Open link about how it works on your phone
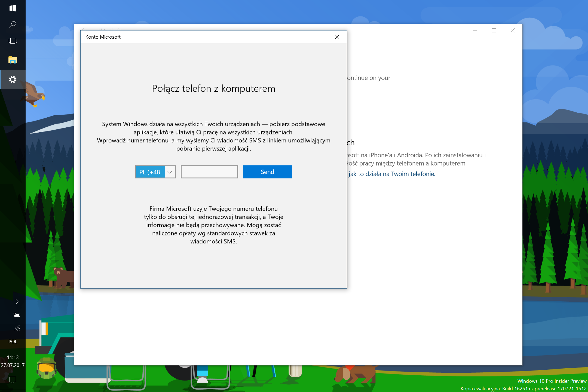This screenshot has height=392, width=588. click(391, 174)
